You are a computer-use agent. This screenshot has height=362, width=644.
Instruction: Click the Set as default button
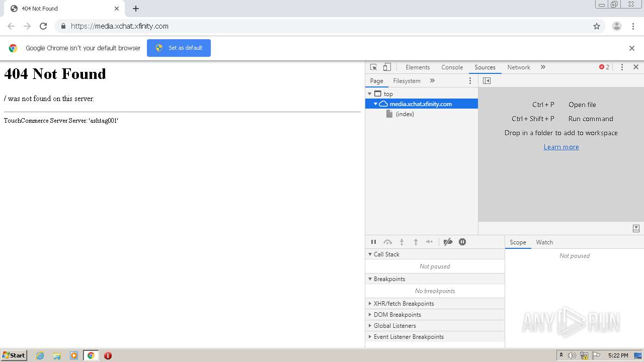(179, 48)
